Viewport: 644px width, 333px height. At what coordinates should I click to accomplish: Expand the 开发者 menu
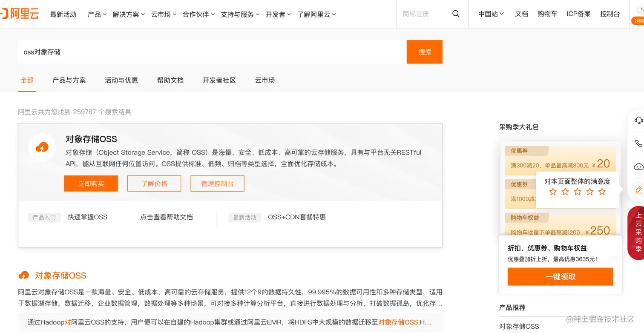[278, 14]
